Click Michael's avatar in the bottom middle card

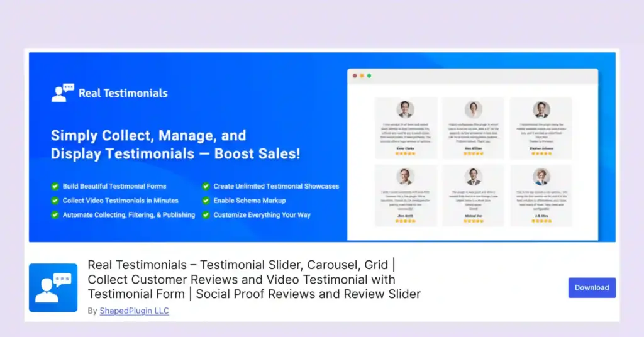click(x=473, y=177)
